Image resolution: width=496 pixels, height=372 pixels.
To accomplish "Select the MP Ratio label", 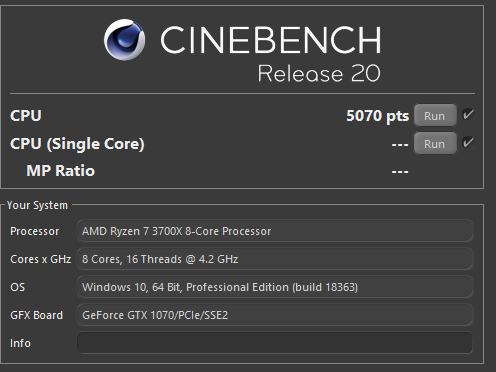I will 61,171.
